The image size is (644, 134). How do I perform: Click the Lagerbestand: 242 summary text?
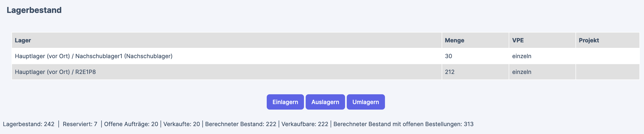29,124
